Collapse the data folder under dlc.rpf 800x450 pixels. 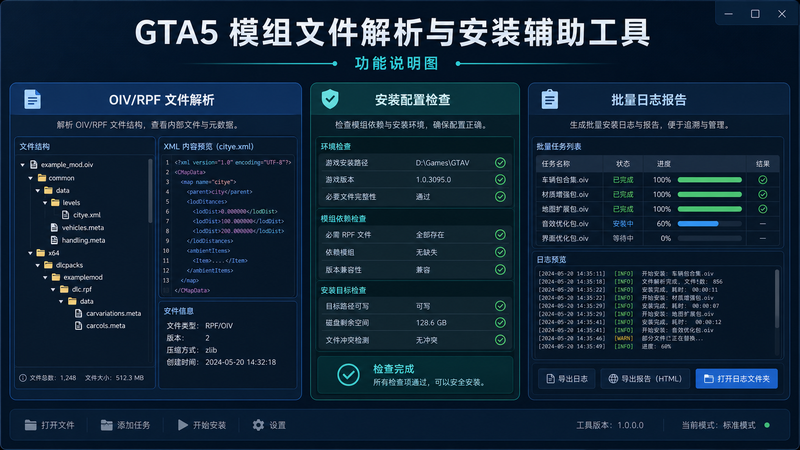point(61,302)
